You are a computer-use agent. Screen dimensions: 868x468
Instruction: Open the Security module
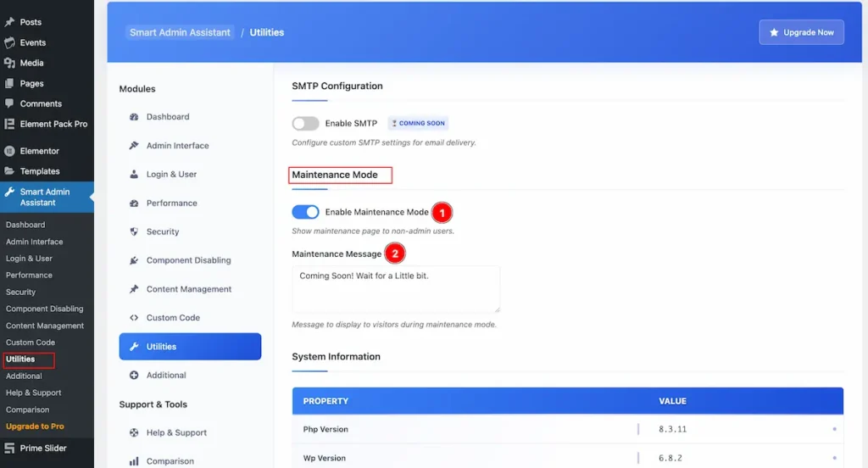click(x=190, y=231)
